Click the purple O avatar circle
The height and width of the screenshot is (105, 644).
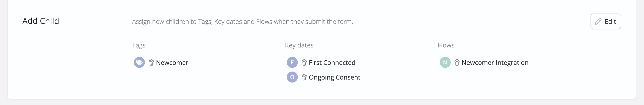click(x=292, y=77)
